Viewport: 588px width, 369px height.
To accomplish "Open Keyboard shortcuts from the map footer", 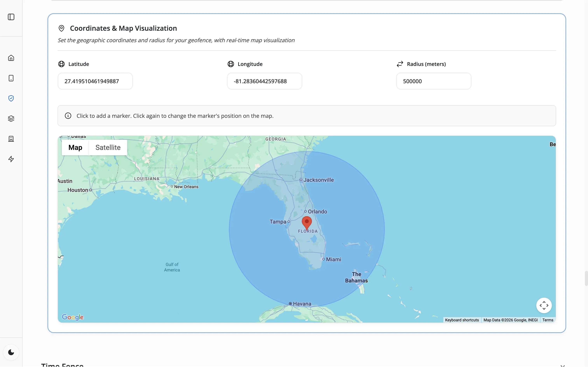I will (x=461, y=320).
